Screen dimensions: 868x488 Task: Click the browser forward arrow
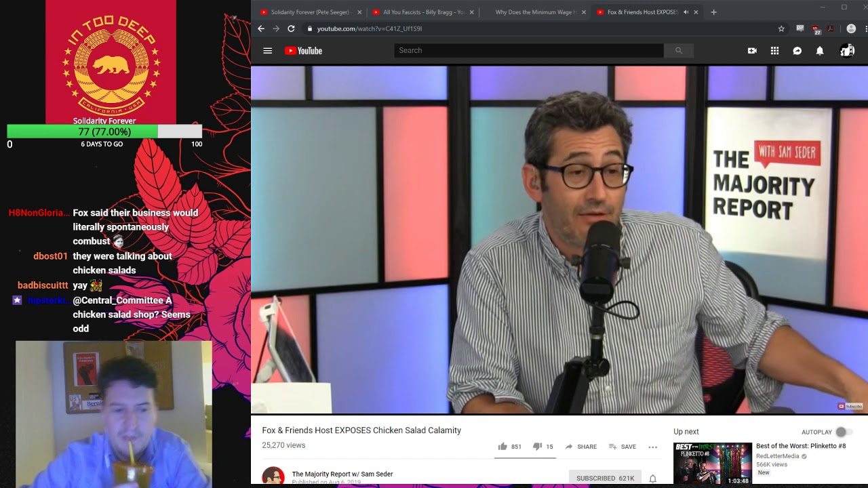point(276,28)
